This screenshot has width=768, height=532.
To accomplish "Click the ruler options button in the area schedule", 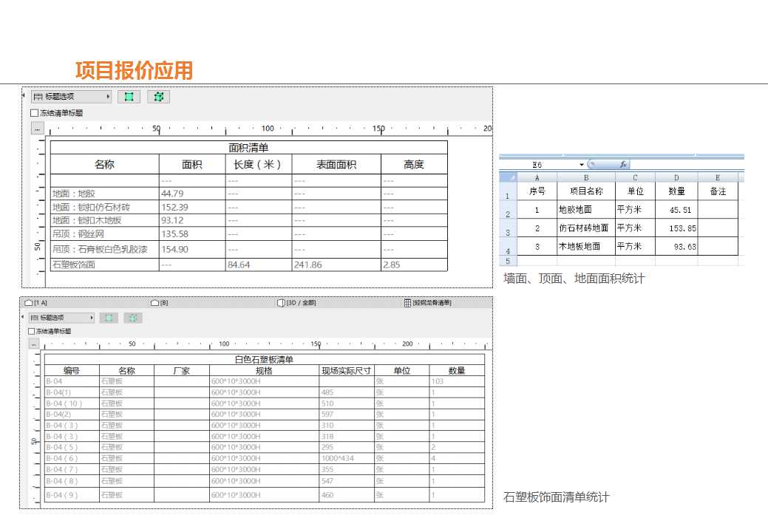I will (x=38, y=128).
